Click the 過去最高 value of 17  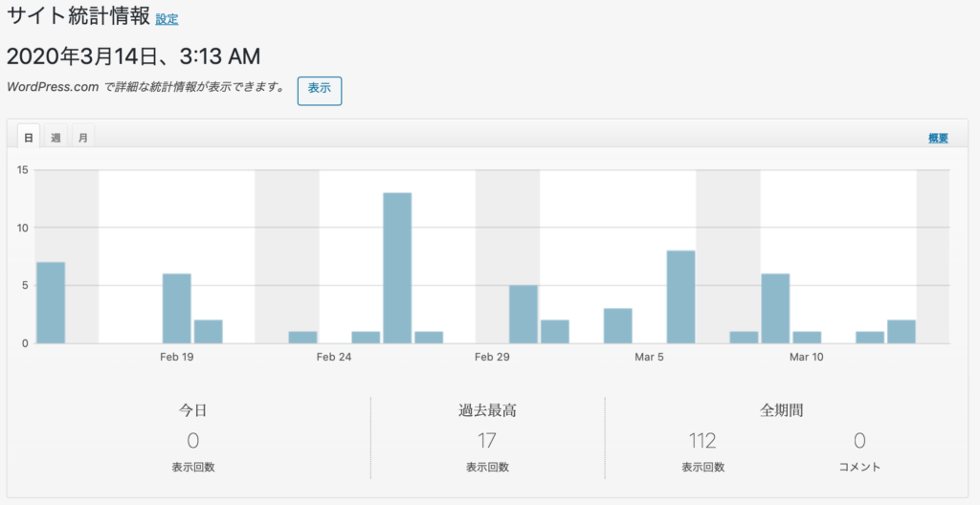coord(487,441)
